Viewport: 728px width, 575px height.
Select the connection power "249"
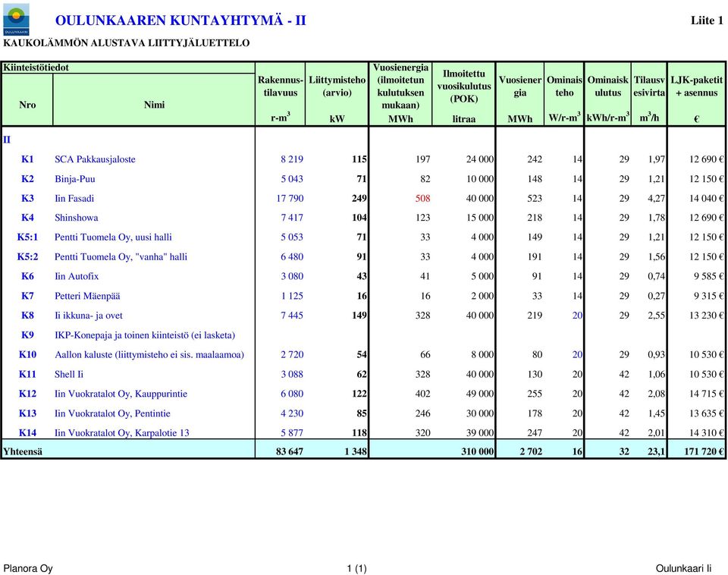[x=359, y=198]
